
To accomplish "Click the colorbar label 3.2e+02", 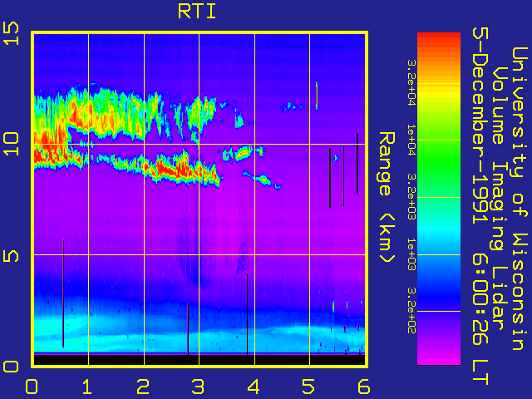I will 411,311.
